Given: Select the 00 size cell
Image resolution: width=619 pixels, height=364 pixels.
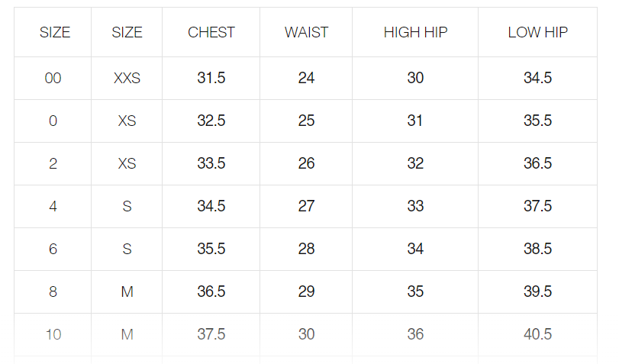Looking at the screenshot, I should (53, 78).
